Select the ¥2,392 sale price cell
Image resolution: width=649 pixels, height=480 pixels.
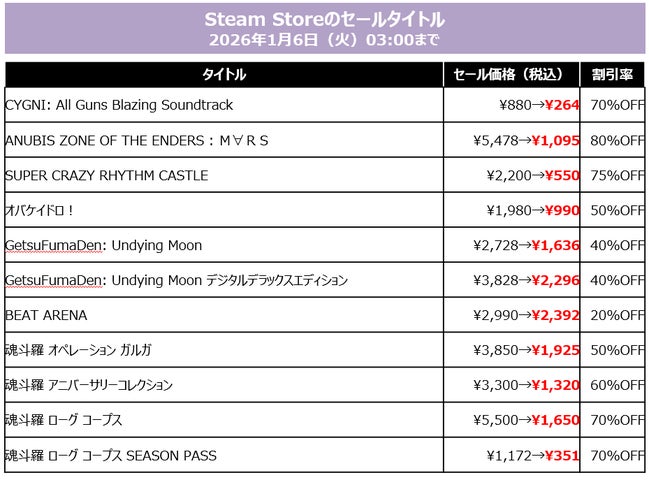coord(555,315)
